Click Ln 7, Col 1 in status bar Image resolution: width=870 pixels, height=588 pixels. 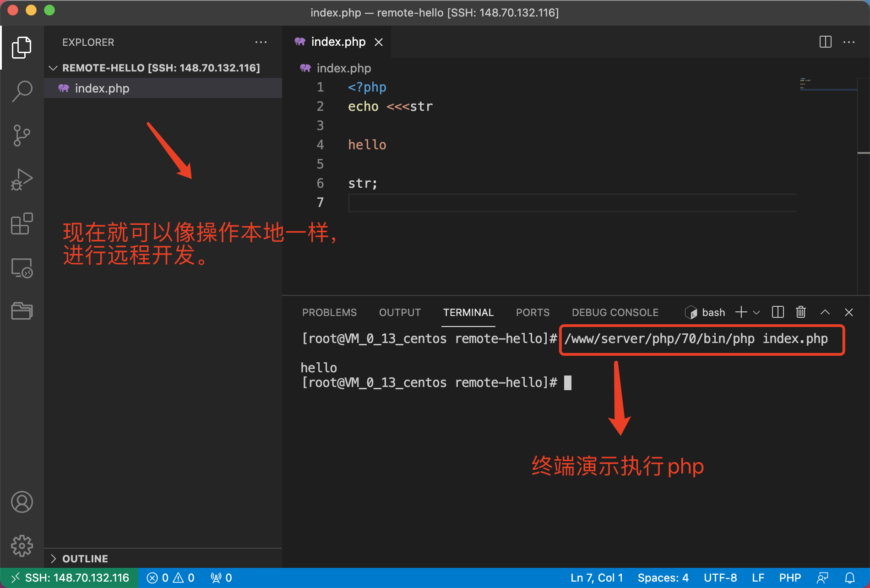pos(597,578)
